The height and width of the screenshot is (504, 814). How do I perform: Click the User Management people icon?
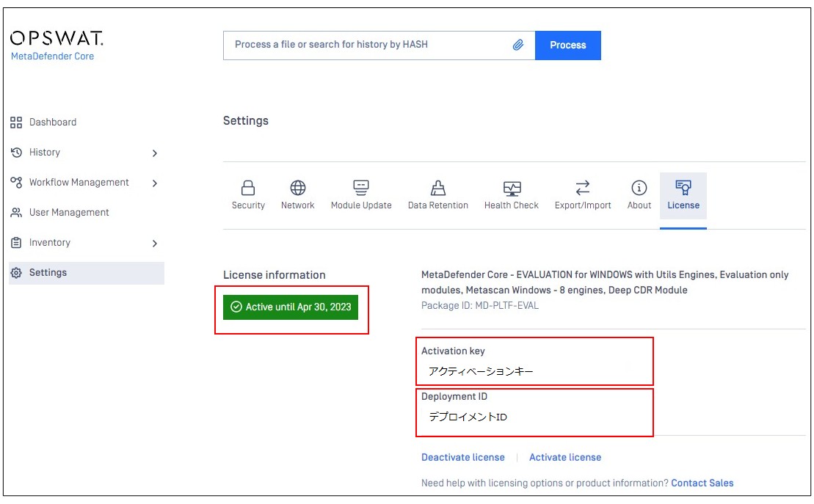click(x=16, y=213)
